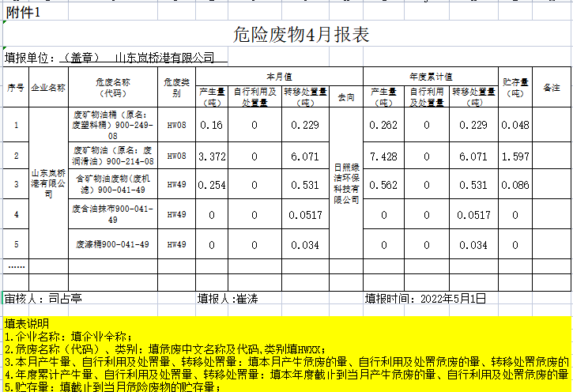The image size is (573, 392).
Task: Select the 山东岚桥港有限公司 company name cell
Action: pos(48,184)
